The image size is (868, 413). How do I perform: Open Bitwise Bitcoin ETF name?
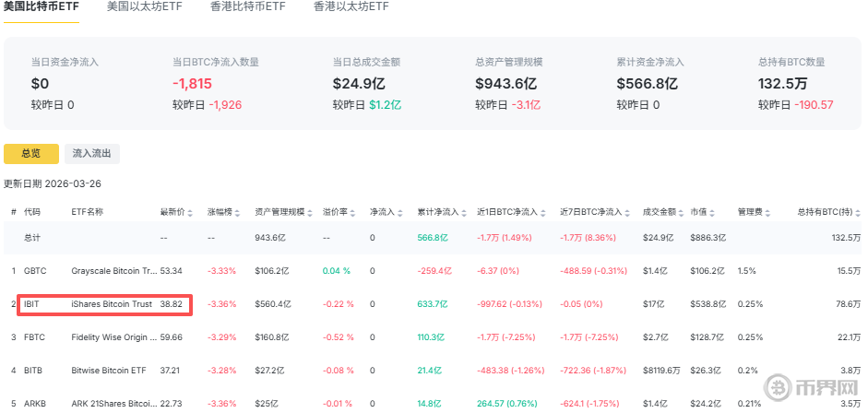pyautogui.click(x=109, y=371)
